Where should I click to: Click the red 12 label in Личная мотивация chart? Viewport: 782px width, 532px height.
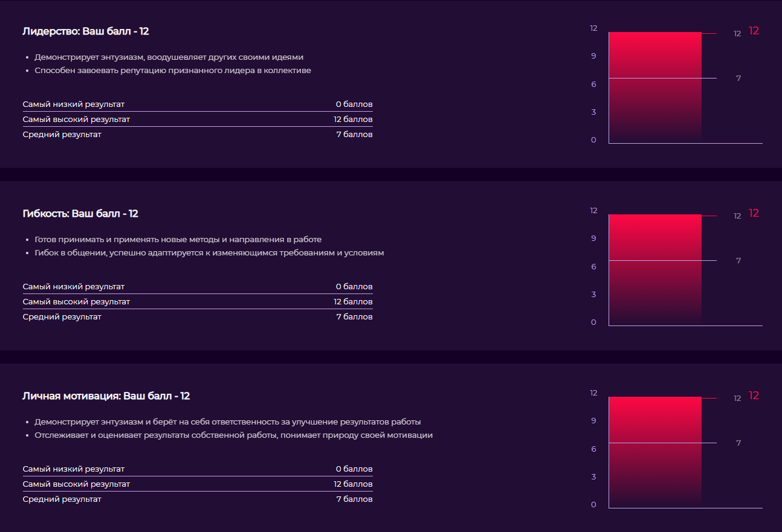754,396
